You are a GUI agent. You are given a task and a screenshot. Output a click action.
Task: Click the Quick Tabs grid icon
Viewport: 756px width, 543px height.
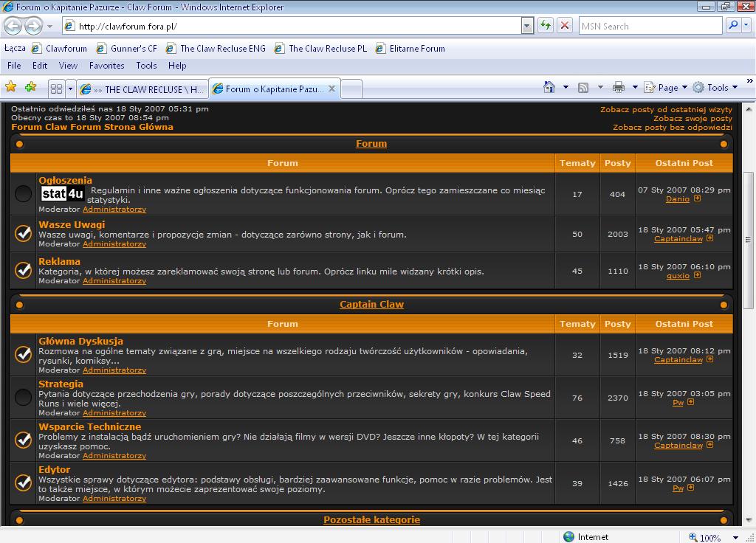point(56,89)
